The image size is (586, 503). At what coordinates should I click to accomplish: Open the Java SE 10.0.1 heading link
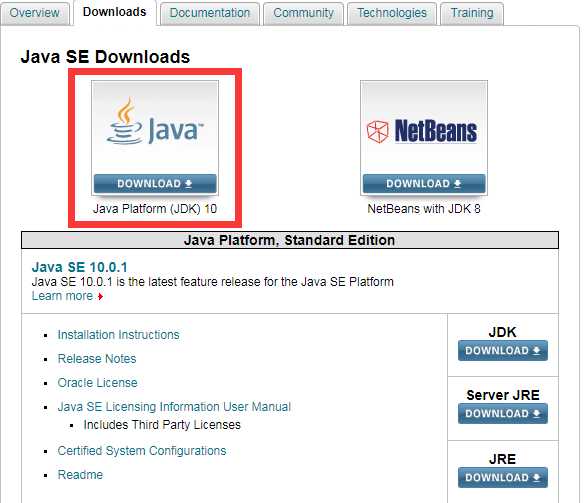point(80,267)
